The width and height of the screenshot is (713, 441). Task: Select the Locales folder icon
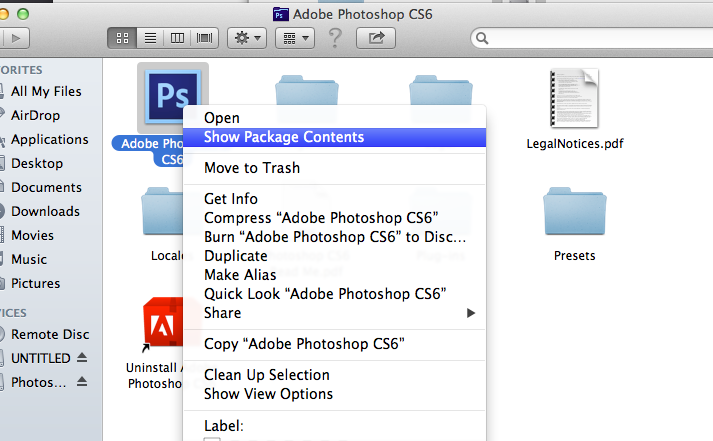(162, 211)
